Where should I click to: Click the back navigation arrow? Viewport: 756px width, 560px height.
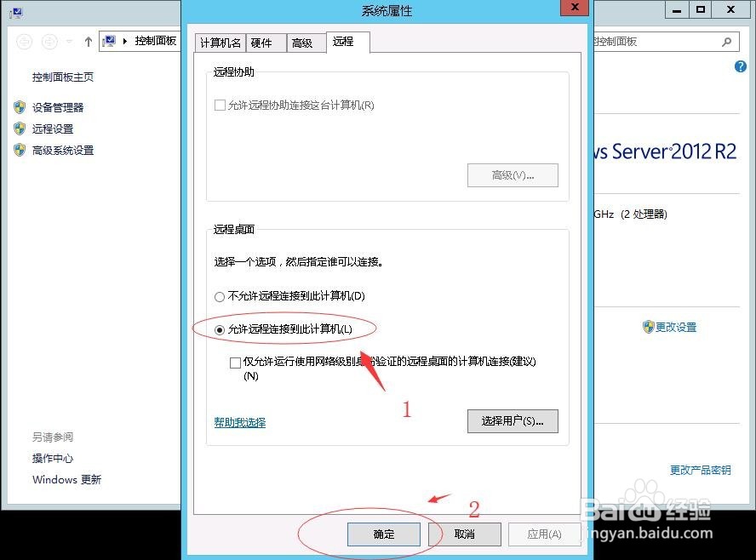click(25, 42)
